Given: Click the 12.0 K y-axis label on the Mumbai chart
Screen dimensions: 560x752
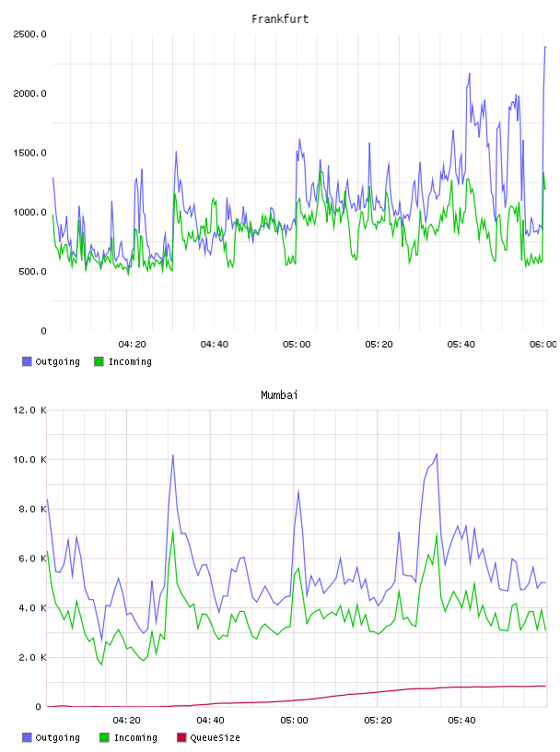Looking at the screenshot, I should (x=29, y=410).
